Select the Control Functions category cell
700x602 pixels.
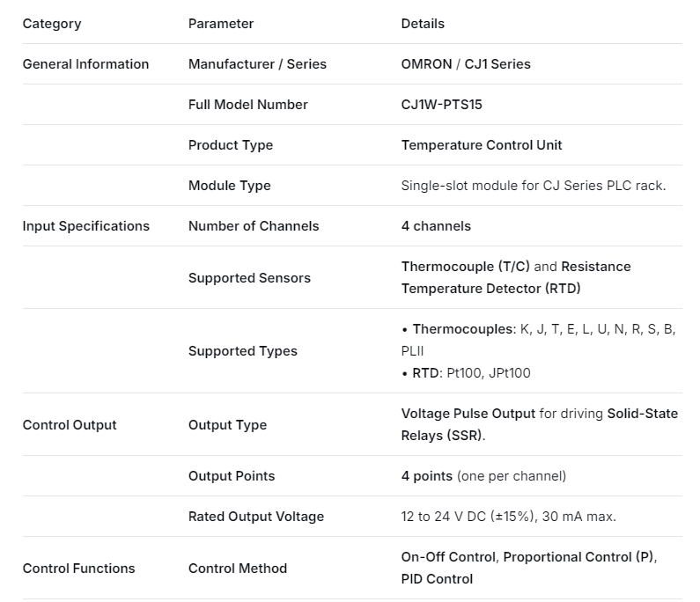click(79, 569)
